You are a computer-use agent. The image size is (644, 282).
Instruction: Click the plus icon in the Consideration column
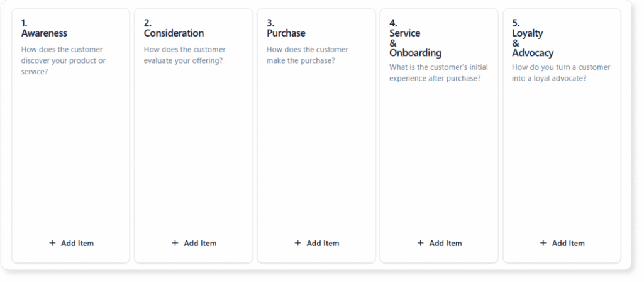pyautogui.click(x=175, y=243)
